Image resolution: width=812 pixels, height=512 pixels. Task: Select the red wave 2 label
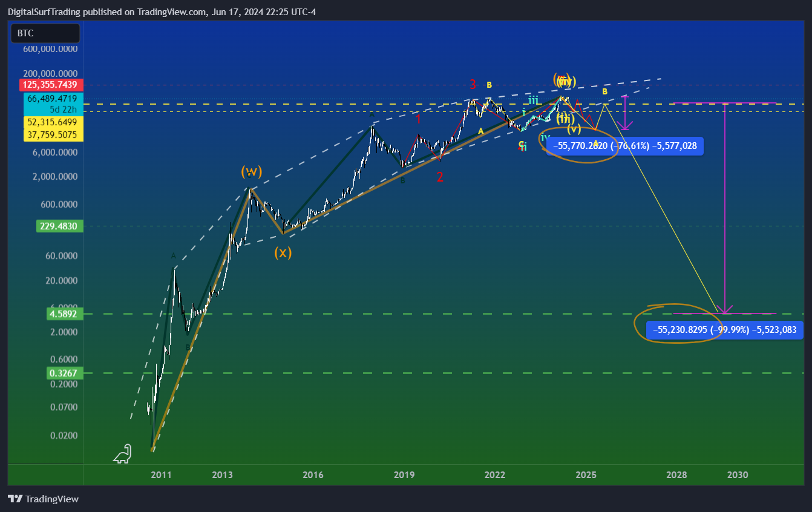point(440,177)
